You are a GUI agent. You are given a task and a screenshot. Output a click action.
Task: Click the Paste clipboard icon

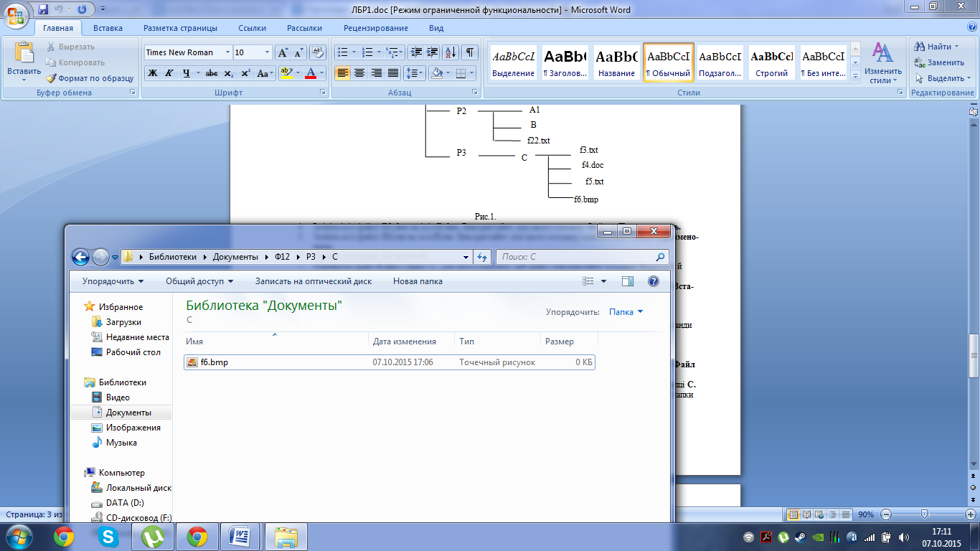24,55
